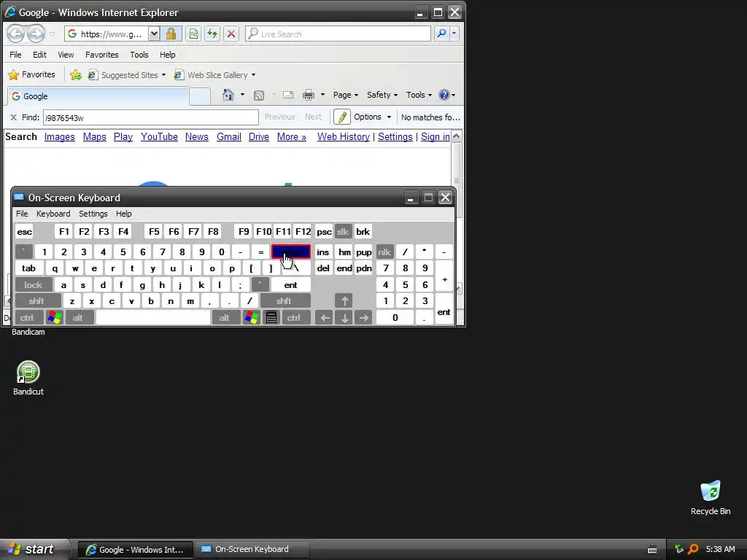
Task: Close the Find bar with X
Action: [13, 117]
